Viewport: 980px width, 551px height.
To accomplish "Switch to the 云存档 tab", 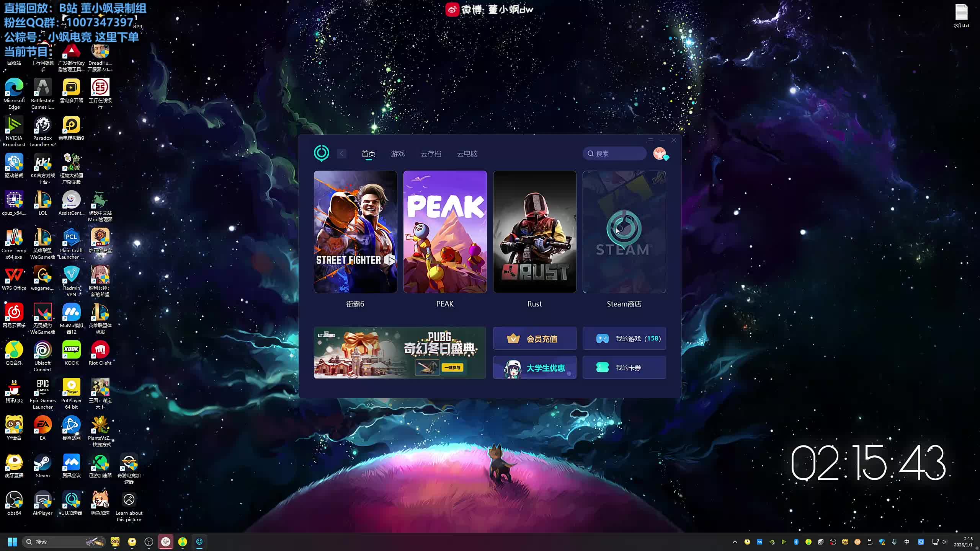I will click(431, 153).
